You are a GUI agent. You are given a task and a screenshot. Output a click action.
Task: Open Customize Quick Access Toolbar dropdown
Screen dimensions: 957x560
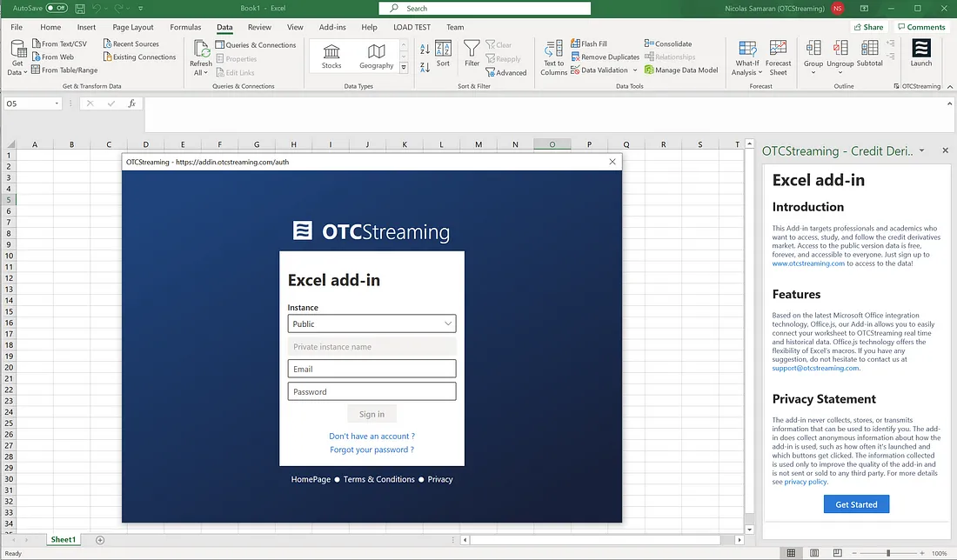pos(141,9)
